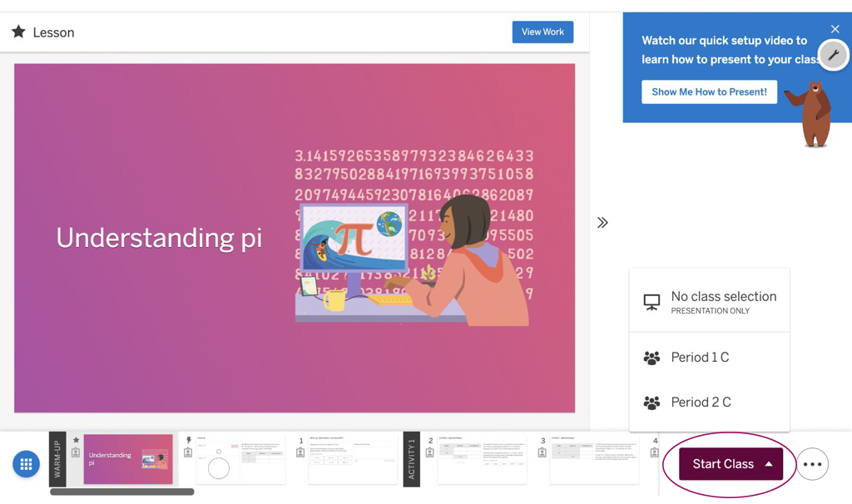
Task: Select No class selection presentation only
Action: (709, 302)
